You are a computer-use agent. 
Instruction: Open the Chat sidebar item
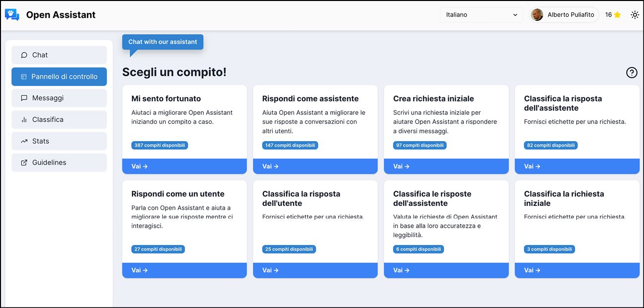(x=59, y=55)
